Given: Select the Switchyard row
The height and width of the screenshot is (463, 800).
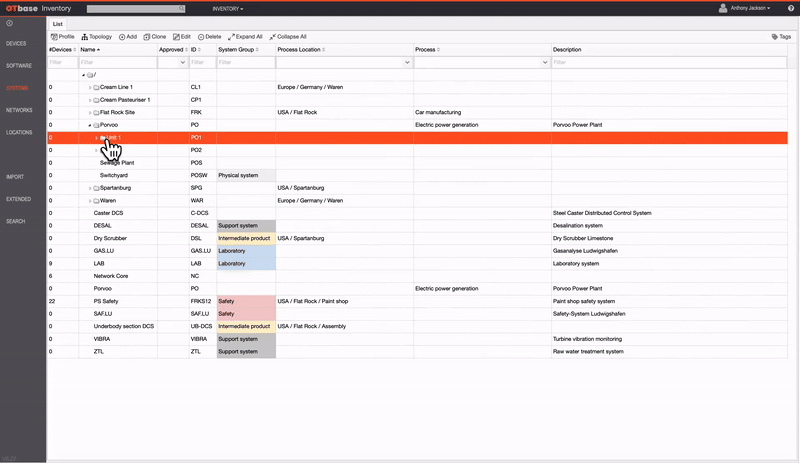Looking at the screenshot, I should (x=417, y=175).
